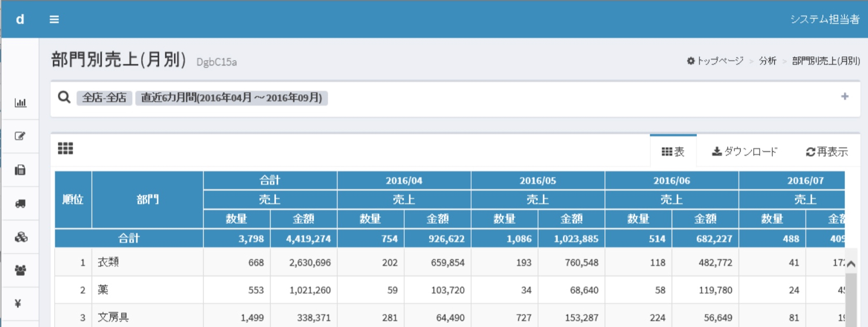Open the delivery truck sidebar icon
Image resolution: width=868 pixels, height=327 pixels.
tap(21, 203)
